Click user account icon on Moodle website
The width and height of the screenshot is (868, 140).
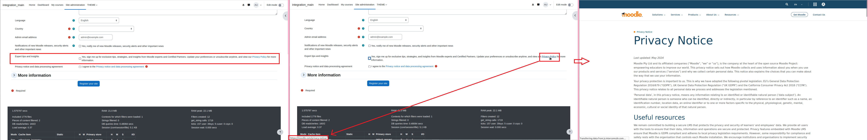point(823,4)
